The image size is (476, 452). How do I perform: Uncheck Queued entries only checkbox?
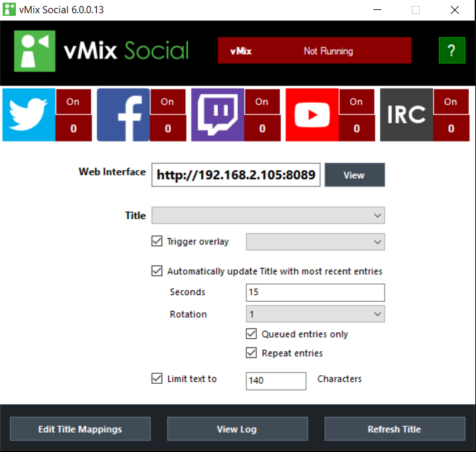tap(252, 334)
